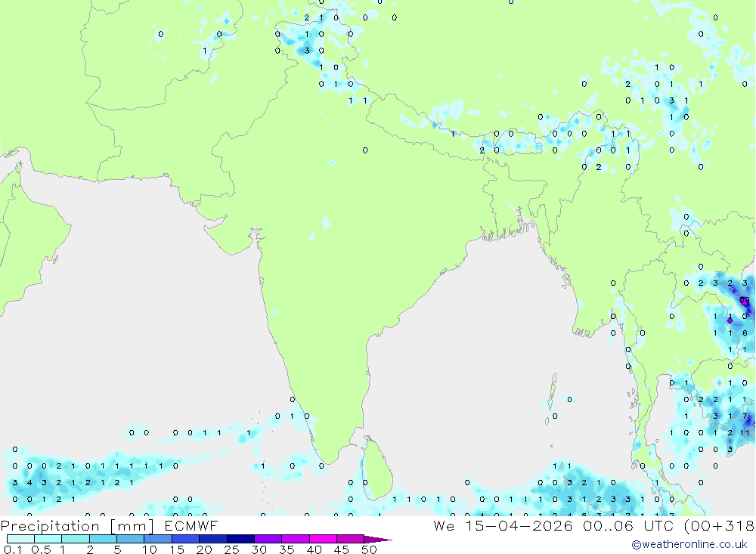Click the legend swatch between 35 and 40
This screenshot has height=554, width=756.
(295, 539)
